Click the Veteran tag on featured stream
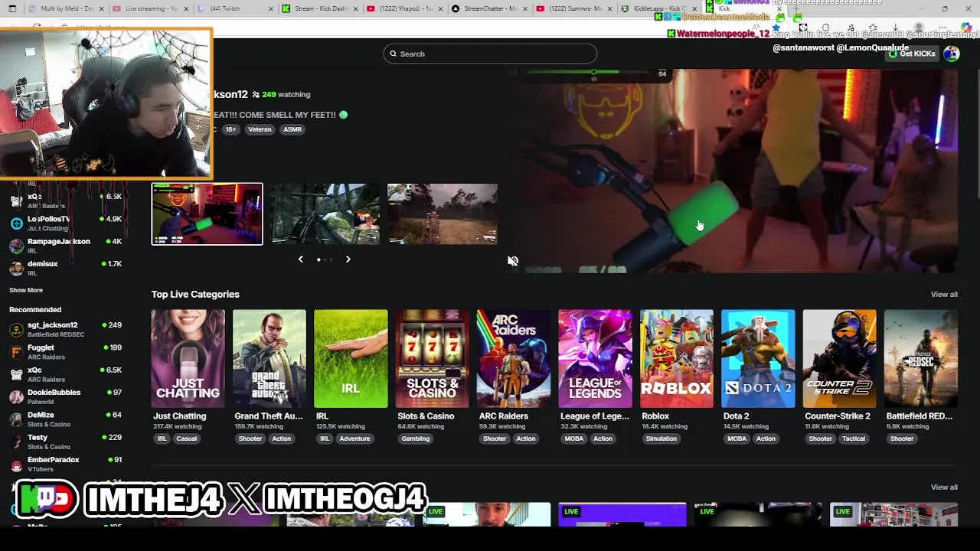Viewport: 980px width, 551px height. pos(260,129)
